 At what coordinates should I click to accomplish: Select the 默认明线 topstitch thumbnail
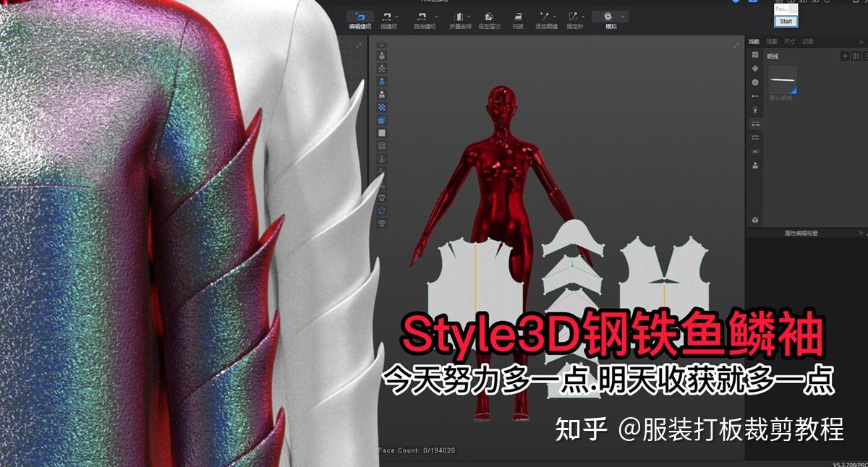[x=783, y=80]
